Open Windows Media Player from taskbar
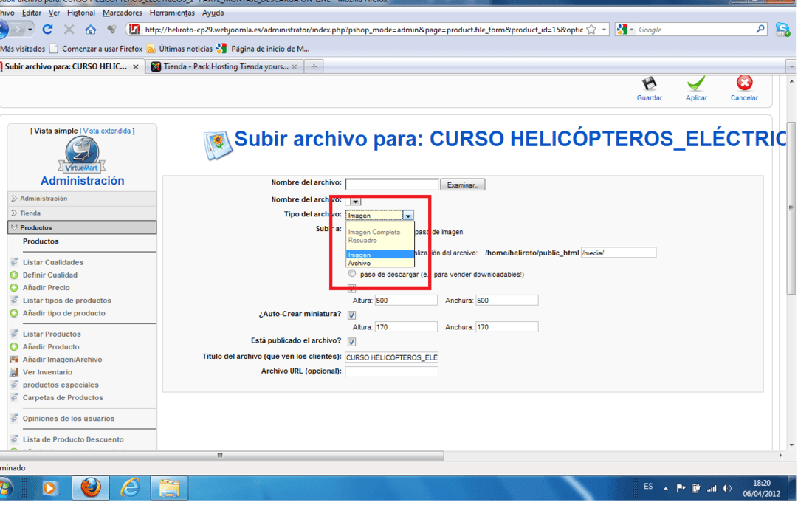 [50, 488]
